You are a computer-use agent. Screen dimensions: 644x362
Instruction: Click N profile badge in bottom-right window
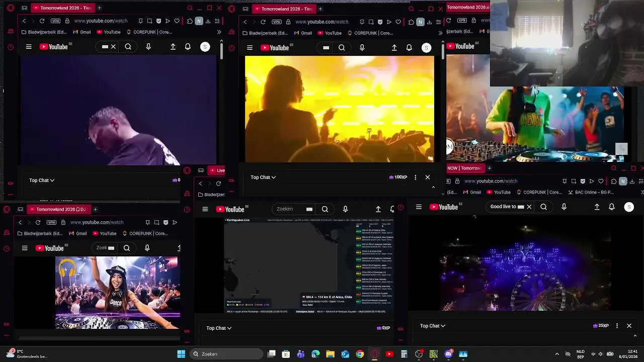point(623,181)
